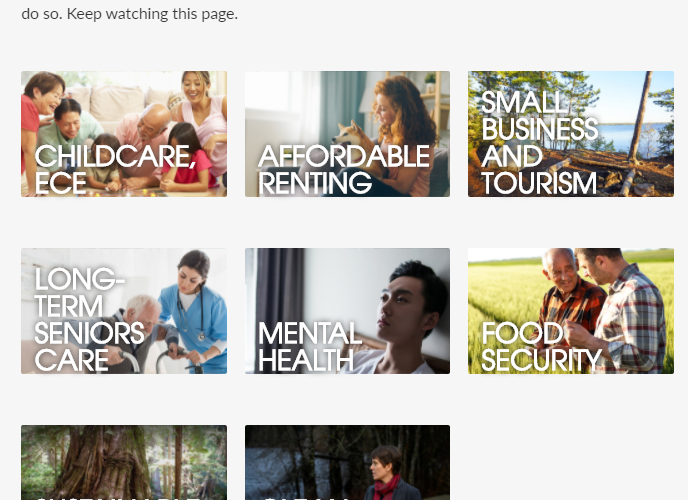688x500 pixels.
Task: Click the "MENTAL HEALTH" heading text
Action: click(309, 346)
